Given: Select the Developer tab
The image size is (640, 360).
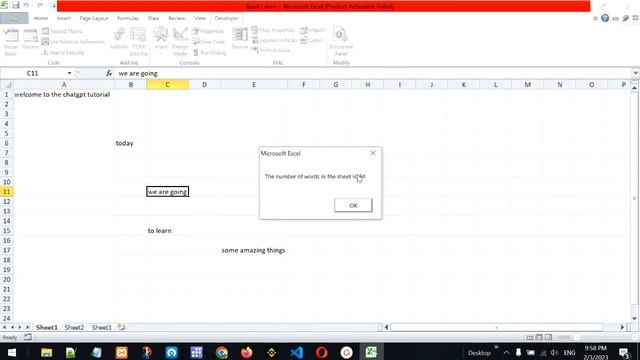Looking at the screenshot, I should (227, 18).
